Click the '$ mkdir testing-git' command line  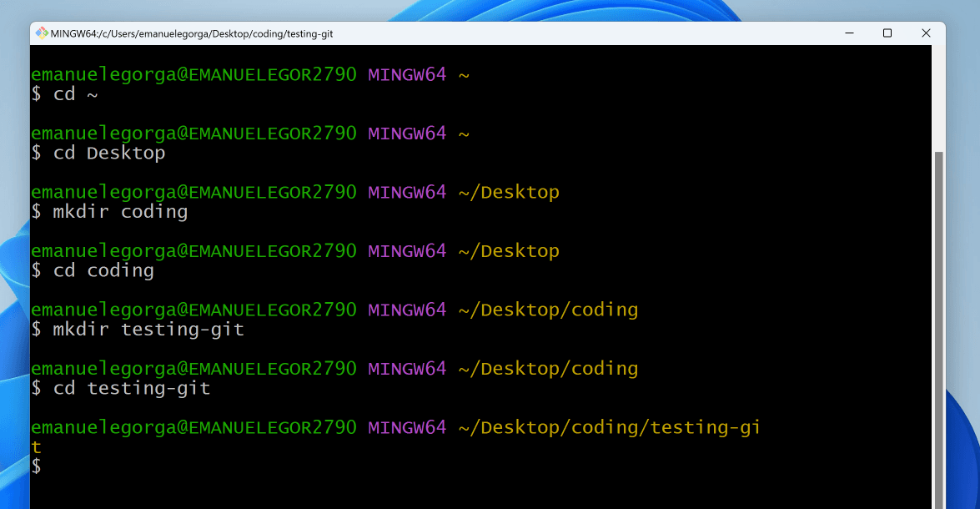[138, 330]
